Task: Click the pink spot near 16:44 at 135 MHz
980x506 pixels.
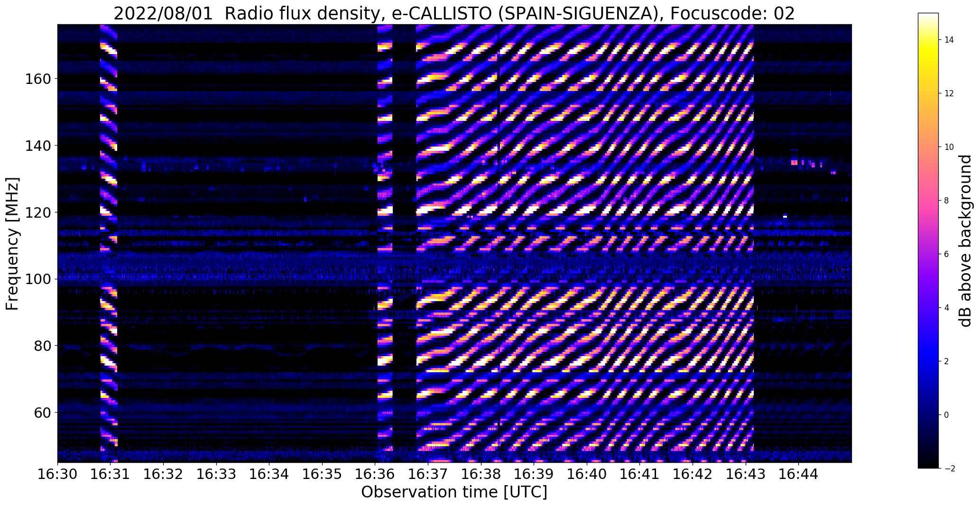Action: pyautogui.click(x=795, y=163)
